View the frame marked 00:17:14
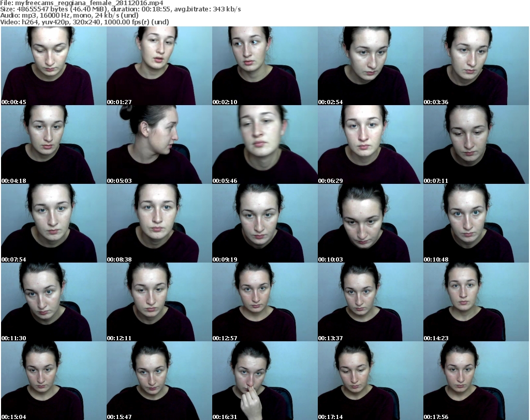Image resolution: width=530 pixels, height=420 pixels. click(x=370, y=381)
